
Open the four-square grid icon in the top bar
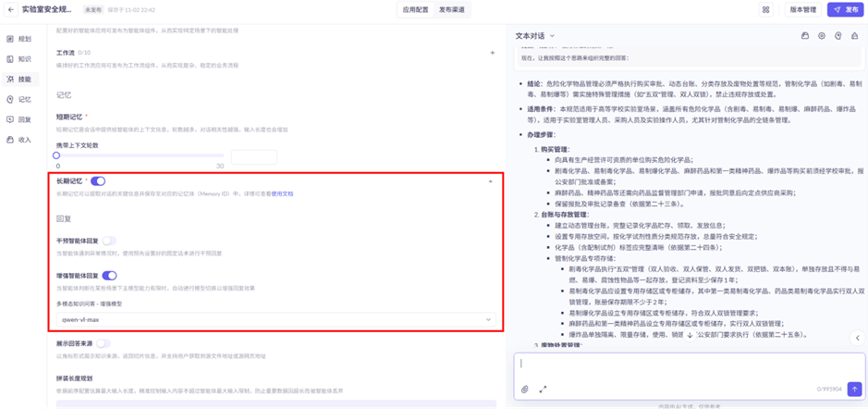pos(765,10)
